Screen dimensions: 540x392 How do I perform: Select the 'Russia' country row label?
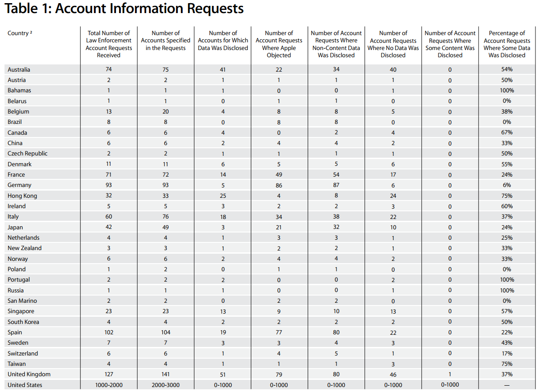[15, 290]
